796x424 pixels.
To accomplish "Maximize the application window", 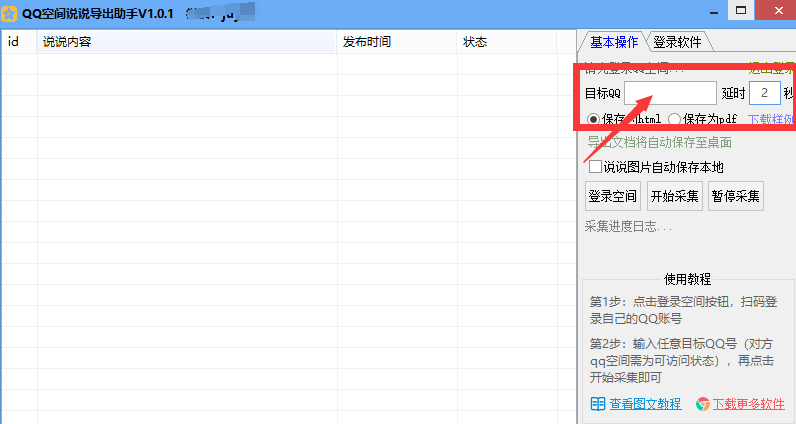I will point(741,10).
